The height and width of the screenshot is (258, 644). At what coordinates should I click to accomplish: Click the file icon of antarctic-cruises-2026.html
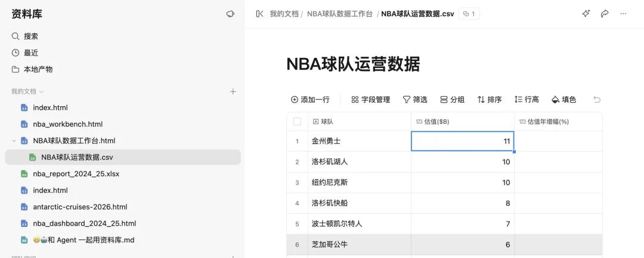point(24,207)
